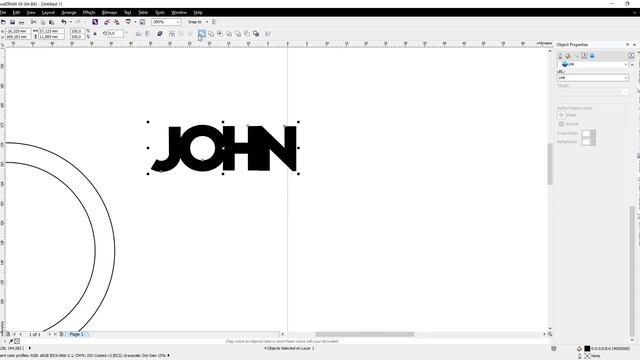Click the Application launcher icon
This screenshot has width=640, height=360.
128,22
